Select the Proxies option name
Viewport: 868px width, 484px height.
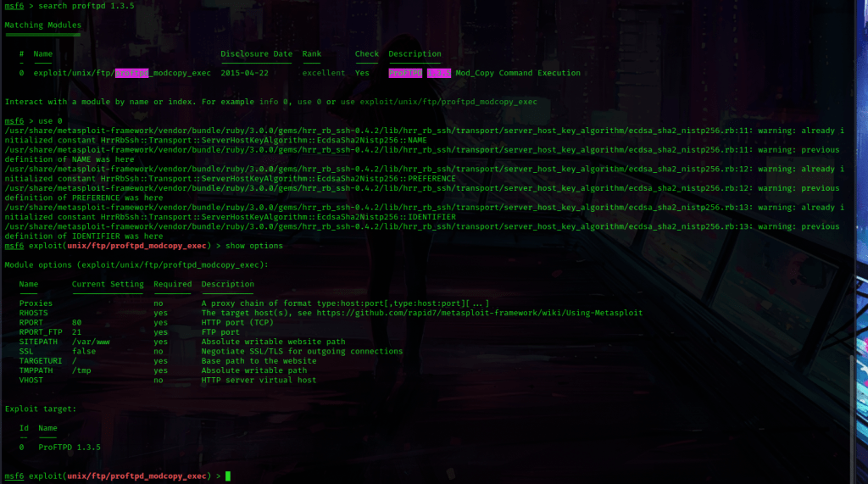click(36, 303)
